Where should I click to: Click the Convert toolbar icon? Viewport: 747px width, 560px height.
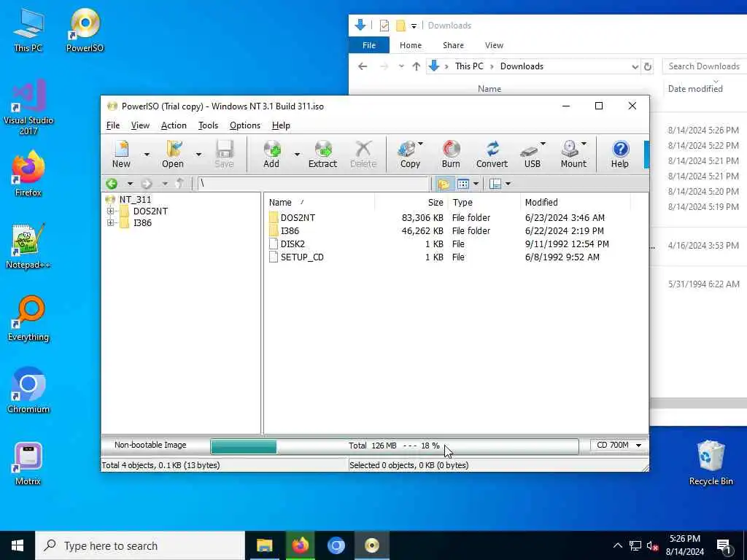click(492, 154)
